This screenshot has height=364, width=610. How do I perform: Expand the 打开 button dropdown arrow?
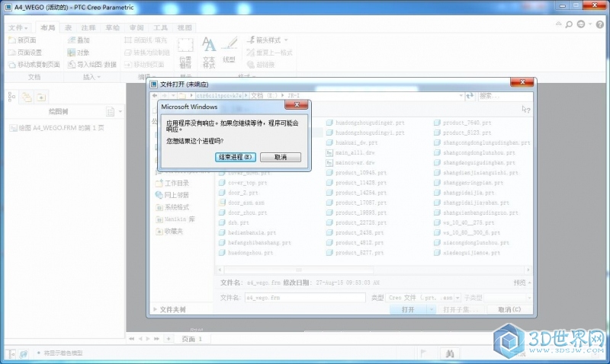(431, 310)
